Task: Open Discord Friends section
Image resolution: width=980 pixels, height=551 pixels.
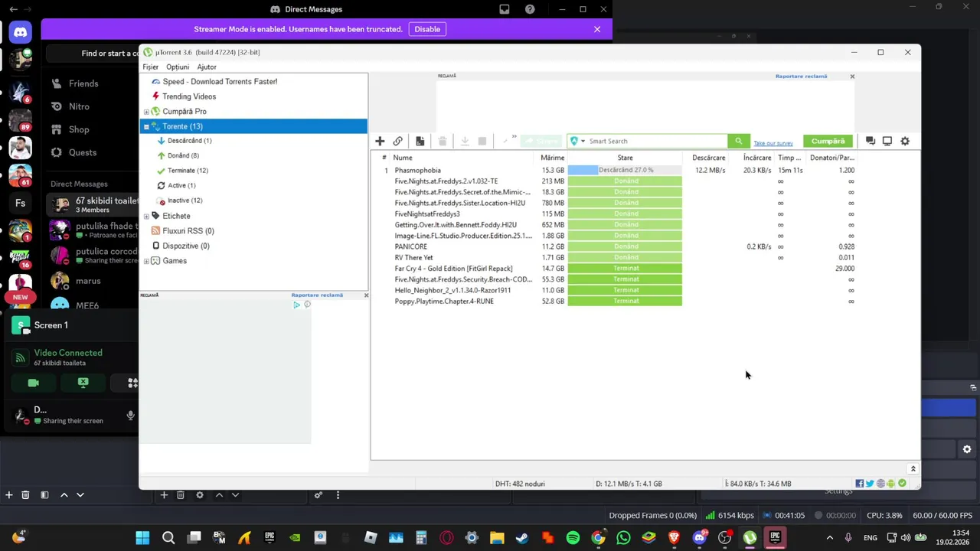Action: click(83, 83)
